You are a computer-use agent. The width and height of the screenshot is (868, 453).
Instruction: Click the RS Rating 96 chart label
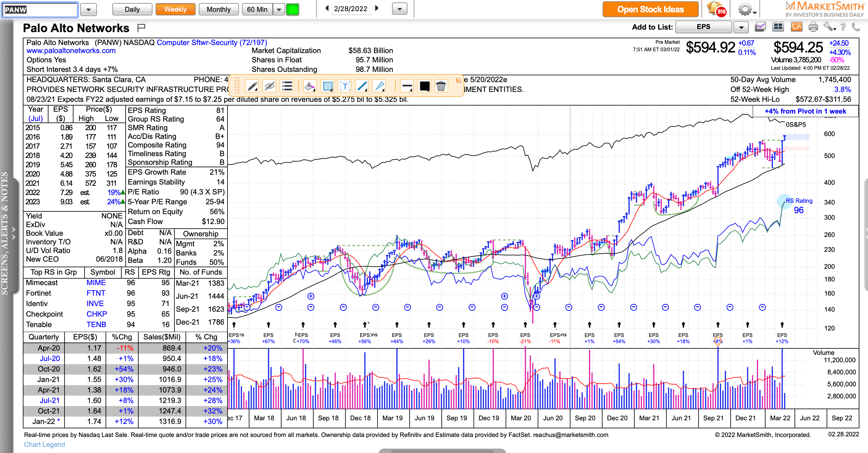click(799, 206)
